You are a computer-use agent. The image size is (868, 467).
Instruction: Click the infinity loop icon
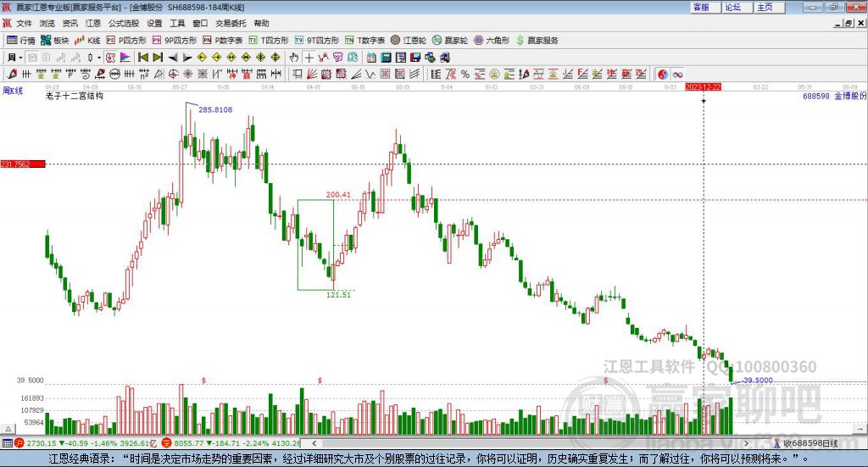point(677,74)
